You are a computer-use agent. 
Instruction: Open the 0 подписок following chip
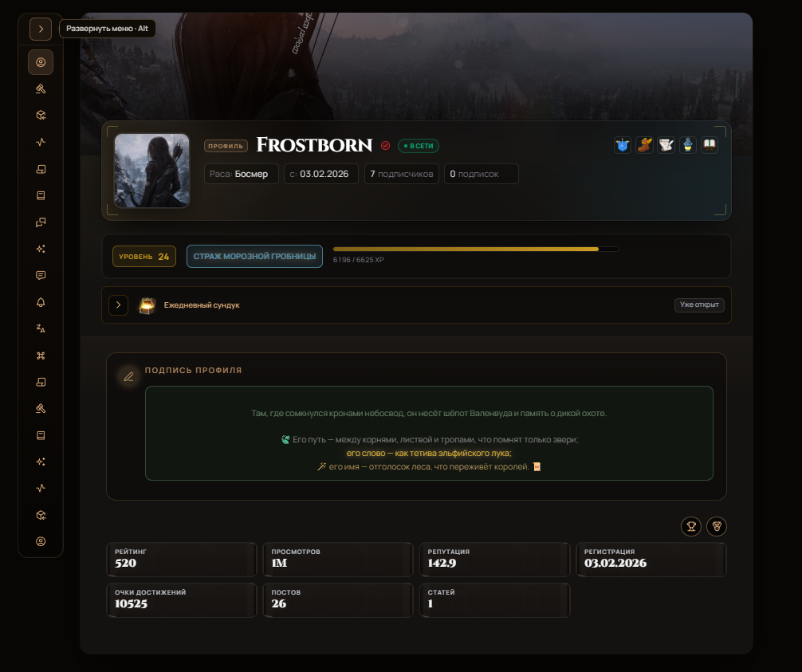click(482, 174)
